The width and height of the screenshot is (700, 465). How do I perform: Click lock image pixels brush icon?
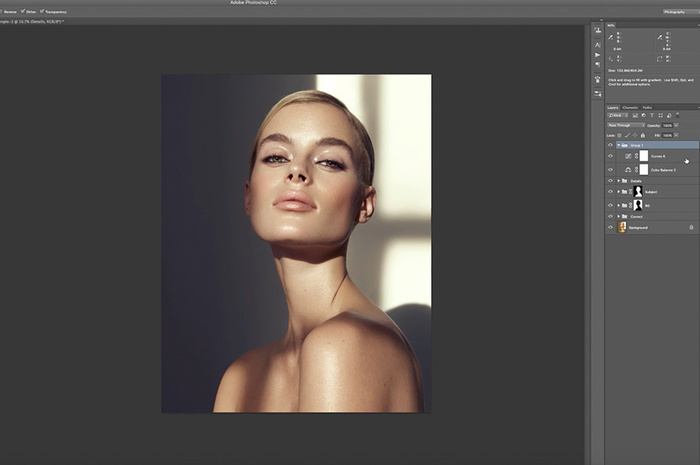point(627,135)
